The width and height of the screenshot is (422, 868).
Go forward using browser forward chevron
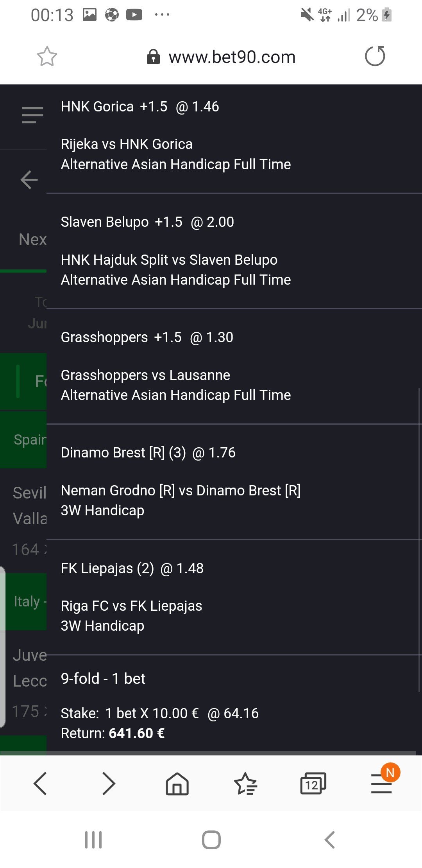click(x=108, y=783)
